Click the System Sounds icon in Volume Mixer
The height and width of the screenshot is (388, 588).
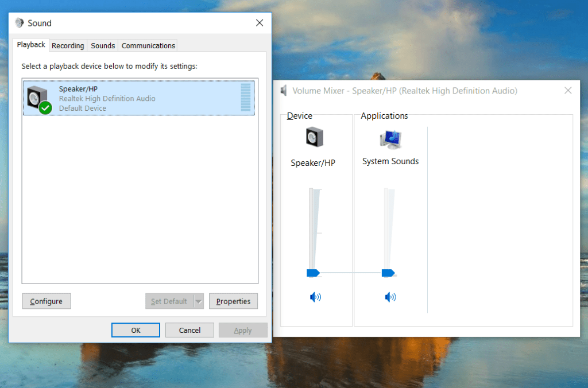tap(390, 138)
